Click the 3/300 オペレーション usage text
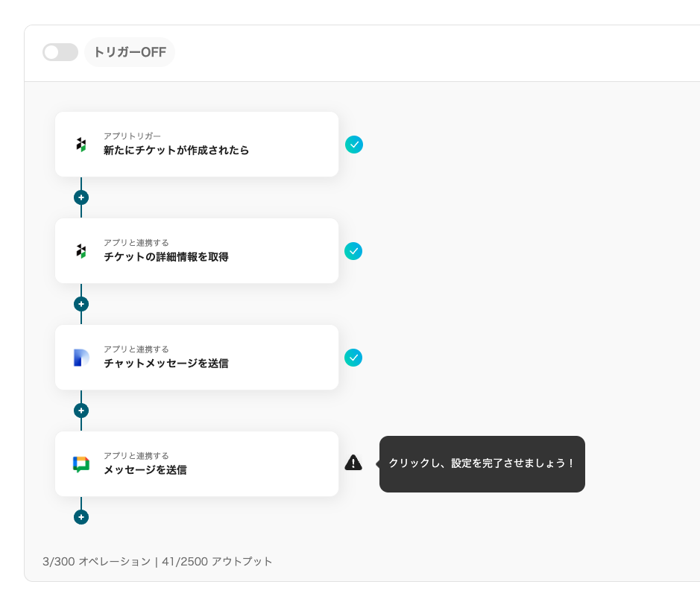700x605 pixels. pos(97,561)
